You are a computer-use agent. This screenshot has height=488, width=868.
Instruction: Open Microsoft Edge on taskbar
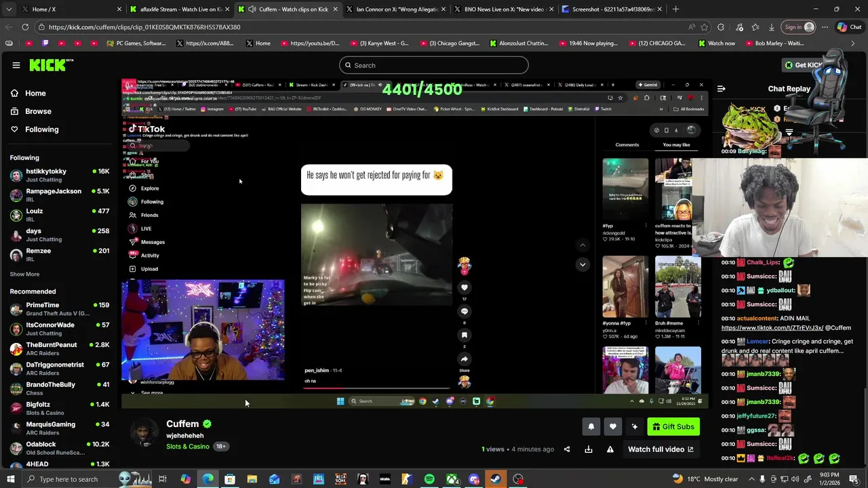click(x=208, y=479)
